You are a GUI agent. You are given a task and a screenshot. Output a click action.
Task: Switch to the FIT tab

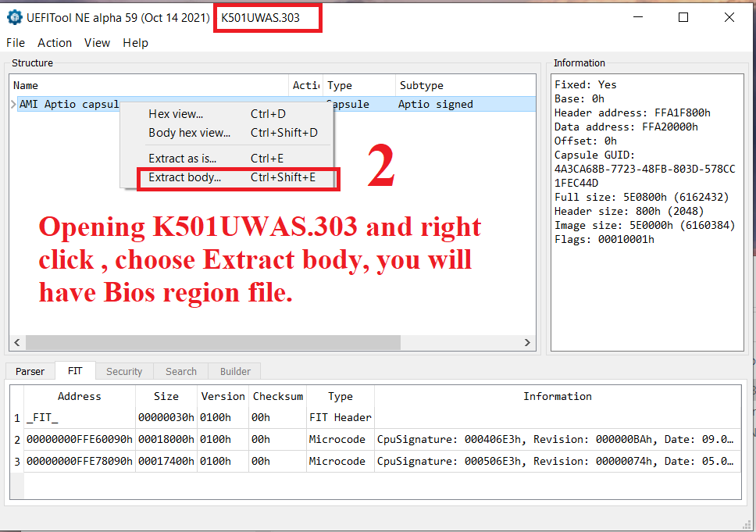pyautogui.click(x=75, y=371)
